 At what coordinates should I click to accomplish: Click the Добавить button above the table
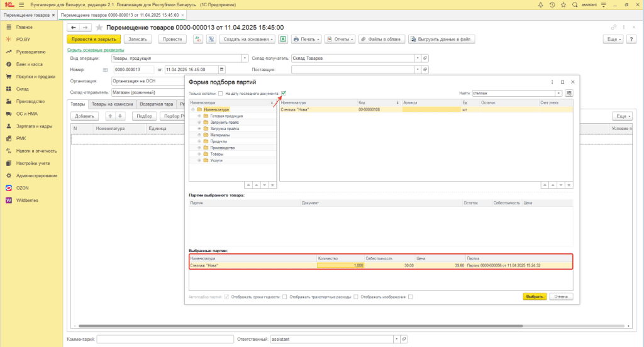pos(84,116)
